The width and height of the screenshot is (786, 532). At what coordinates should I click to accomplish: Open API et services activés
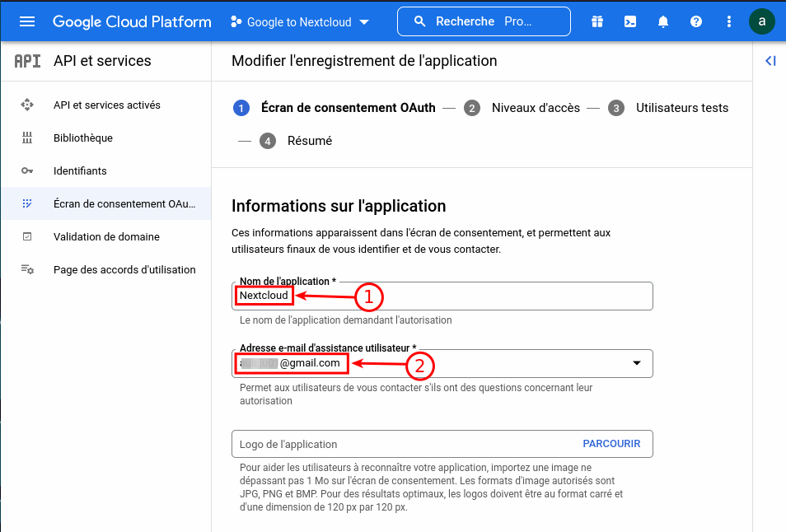pos(105,105)
